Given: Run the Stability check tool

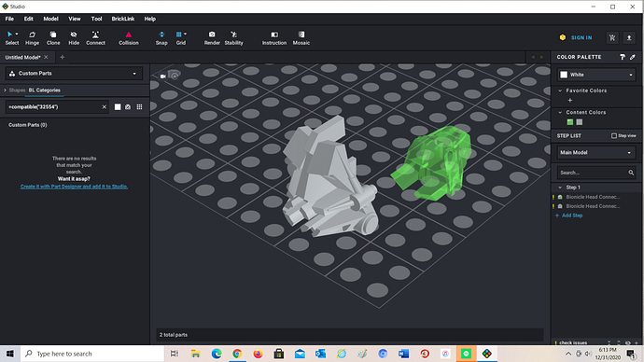Looking at the screenshot, I should 233,38.
